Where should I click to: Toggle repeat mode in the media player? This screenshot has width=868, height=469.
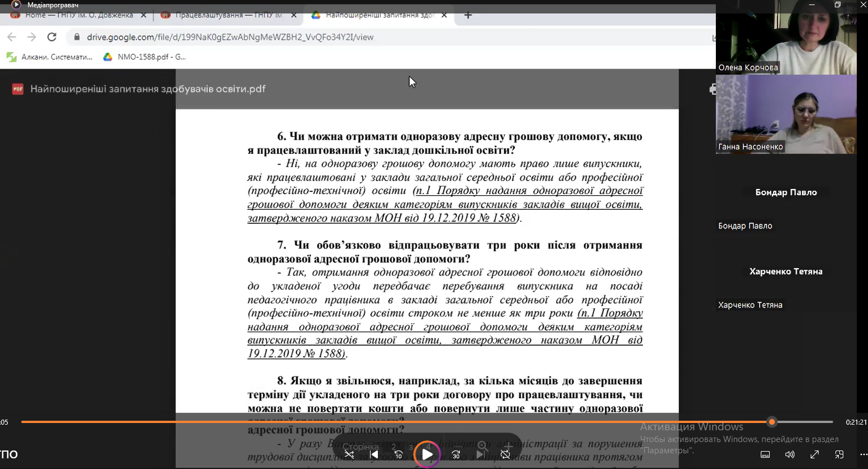point(505,454)
